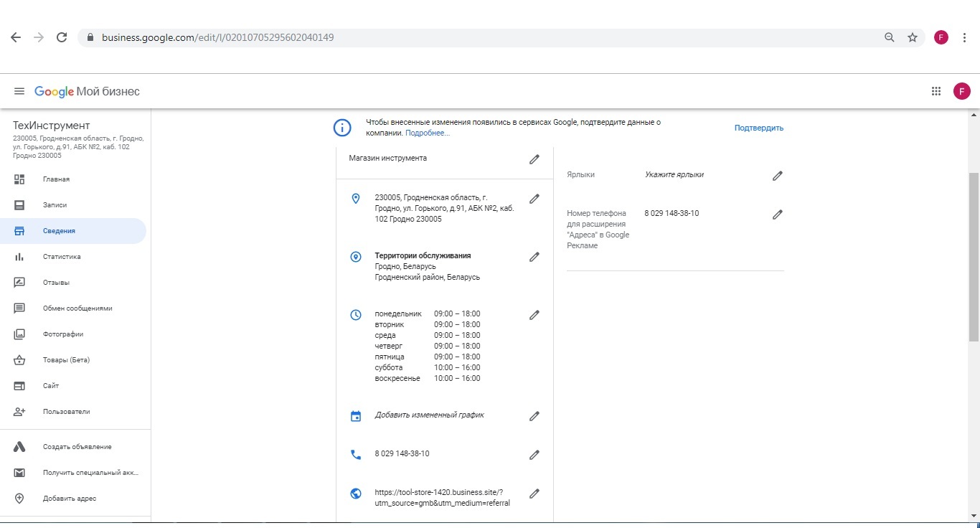980x528 pixels.
Task: Reload the browser page
Action: tap(62, 37)
